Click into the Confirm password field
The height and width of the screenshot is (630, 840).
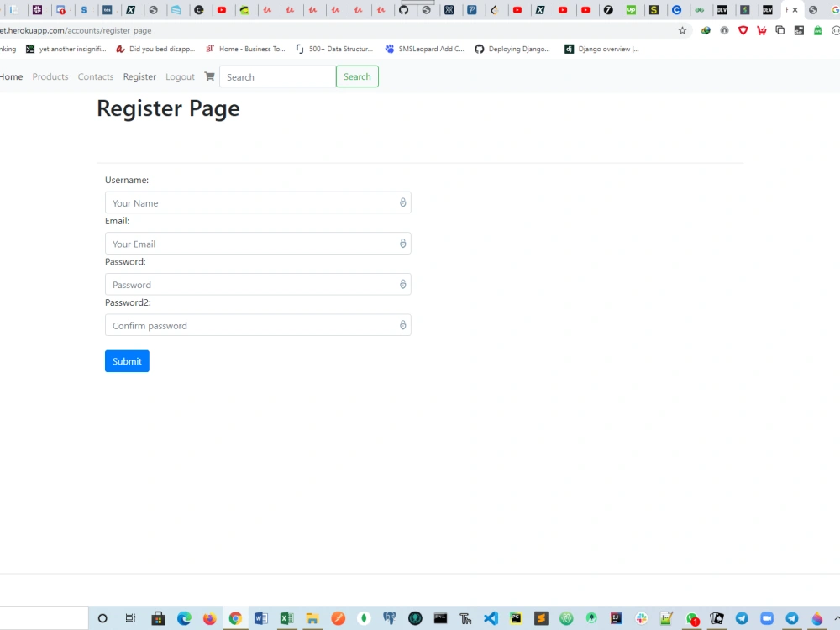(x=258, y=324)
